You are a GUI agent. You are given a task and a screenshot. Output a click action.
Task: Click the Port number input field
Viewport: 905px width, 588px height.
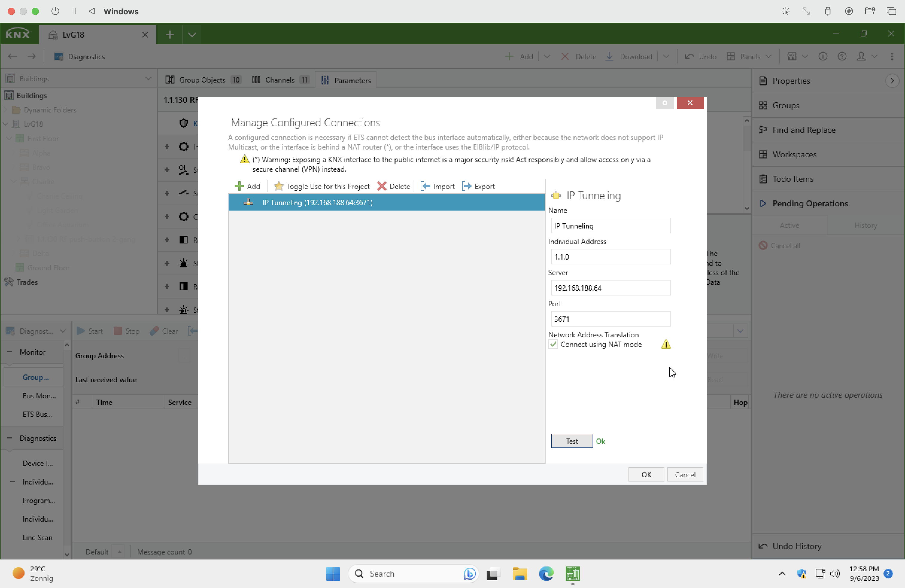610,319
